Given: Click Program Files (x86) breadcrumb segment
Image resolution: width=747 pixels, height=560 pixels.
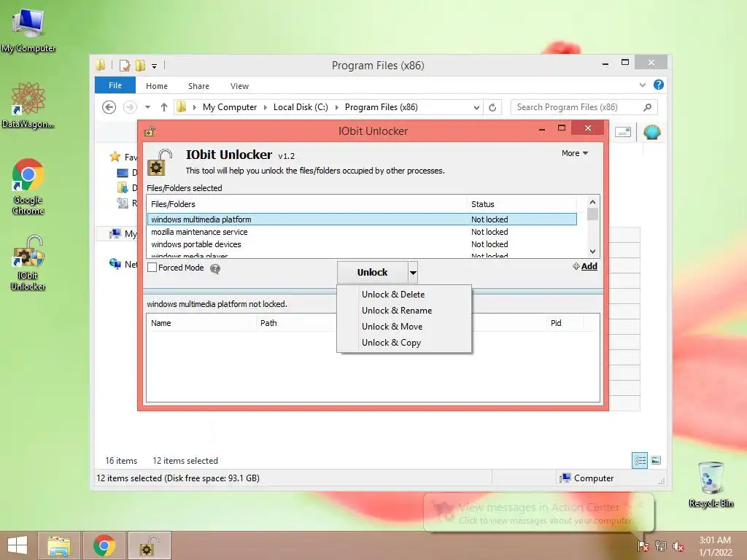Looking at the screenshot, I should [381, 107].
